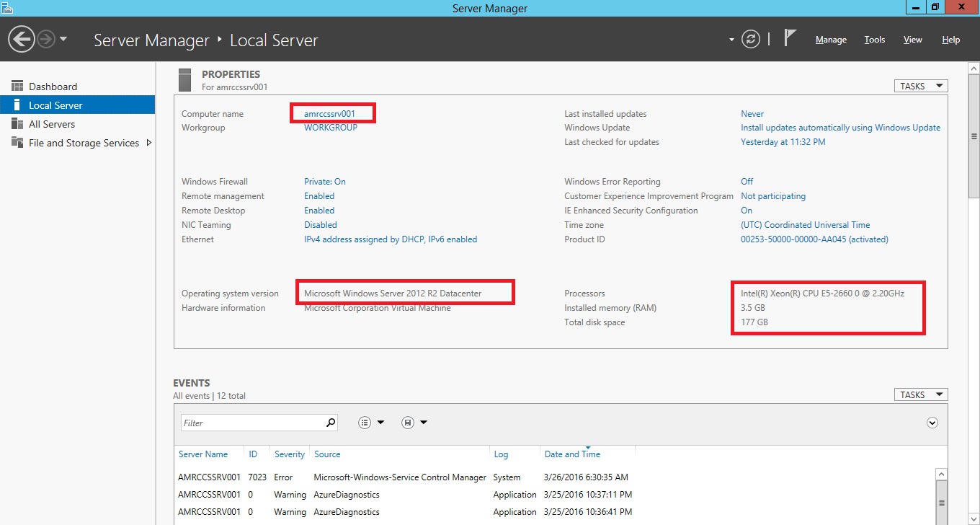Open the Properties TASKS dropdown
The image size is (980, 525).
[920, 86]
